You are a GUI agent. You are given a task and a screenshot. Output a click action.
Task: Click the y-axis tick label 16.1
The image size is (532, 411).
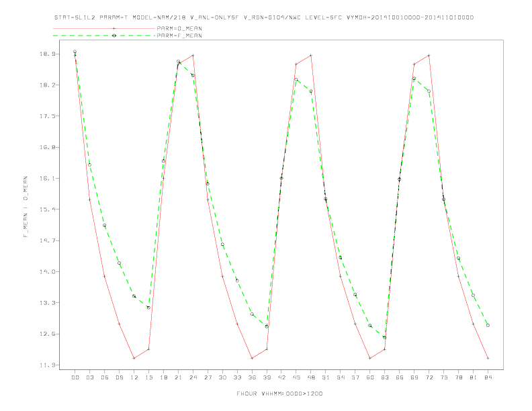(x=47, y=179)
